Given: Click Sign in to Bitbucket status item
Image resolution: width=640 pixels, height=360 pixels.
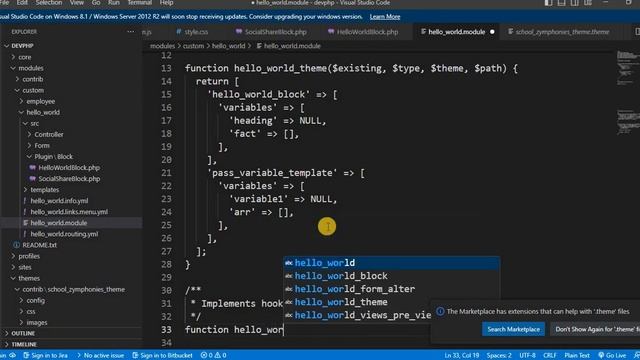Looking at the screenshot, I should point(162,356).
